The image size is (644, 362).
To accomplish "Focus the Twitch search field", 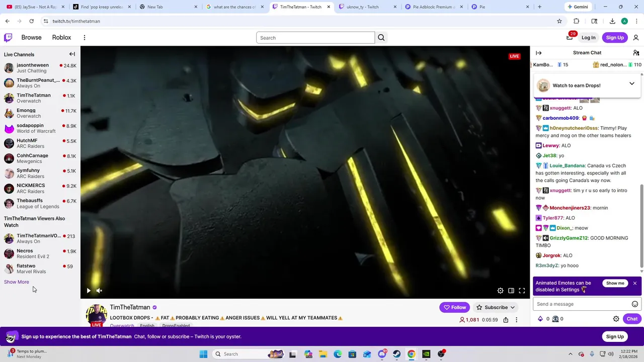I will click(x=315, y=38).
